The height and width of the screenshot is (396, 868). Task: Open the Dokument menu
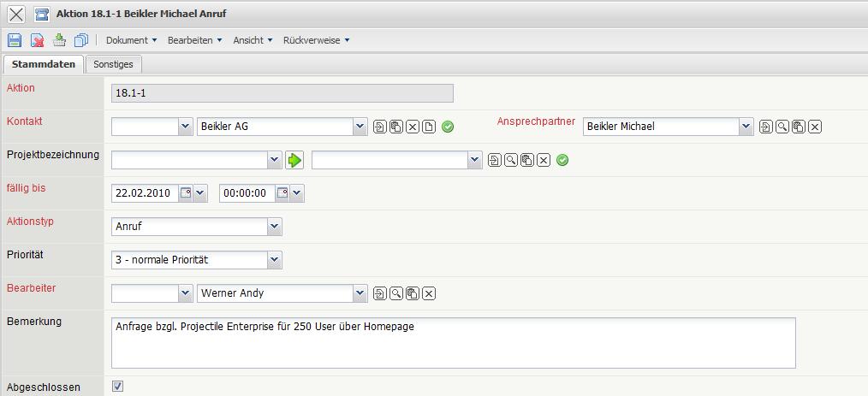(x=132, y=40)
